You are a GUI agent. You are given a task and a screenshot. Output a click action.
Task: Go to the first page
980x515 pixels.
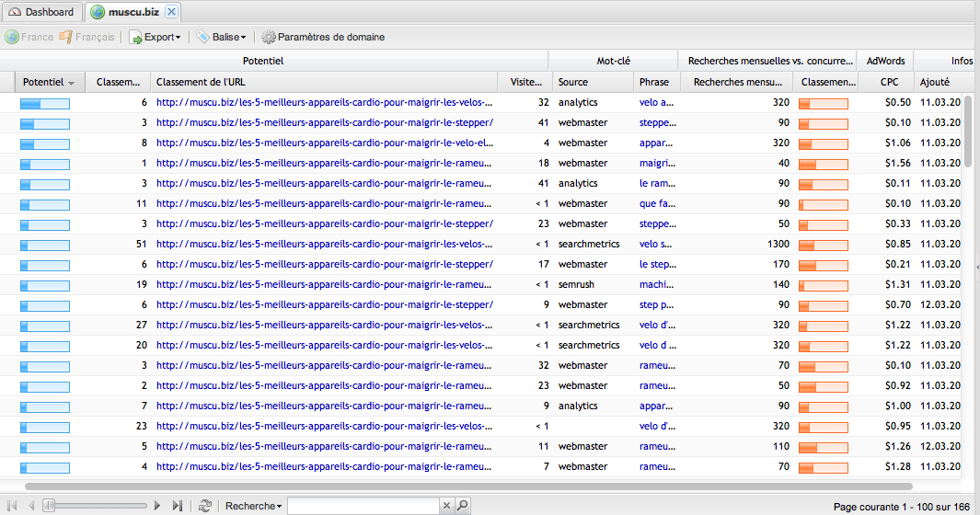point(12,506)
